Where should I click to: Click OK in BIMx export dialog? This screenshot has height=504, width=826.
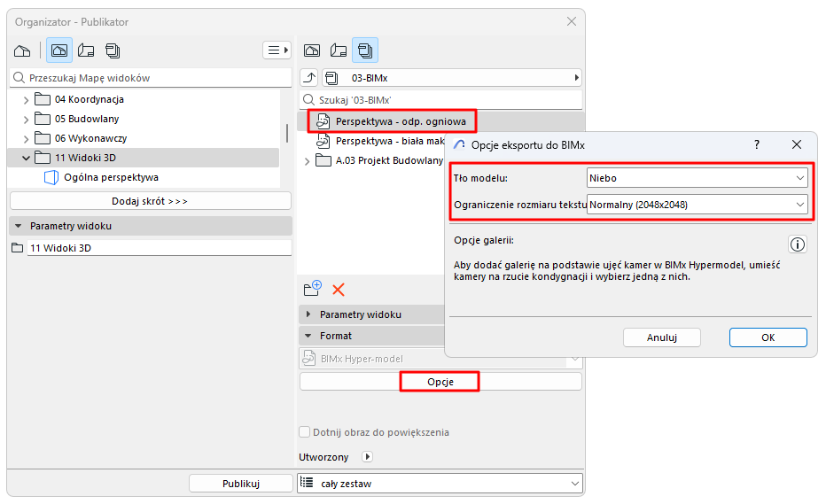click(768, 337)
